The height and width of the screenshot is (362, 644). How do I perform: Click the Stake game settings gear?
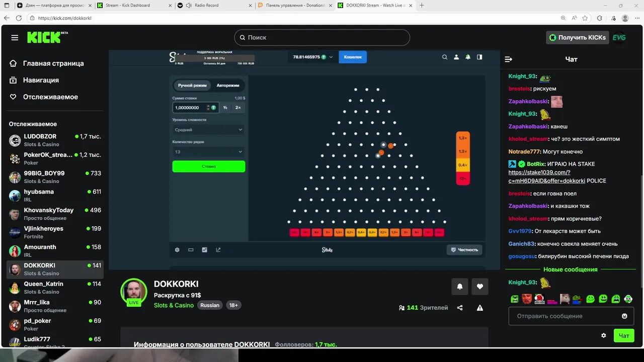click(177, 250)
